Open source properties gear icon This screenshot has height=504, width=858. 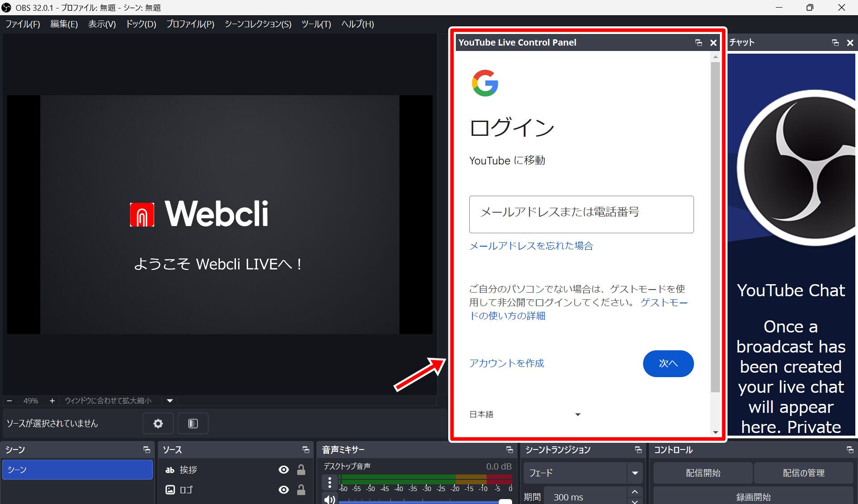click(x=158, y=423)
